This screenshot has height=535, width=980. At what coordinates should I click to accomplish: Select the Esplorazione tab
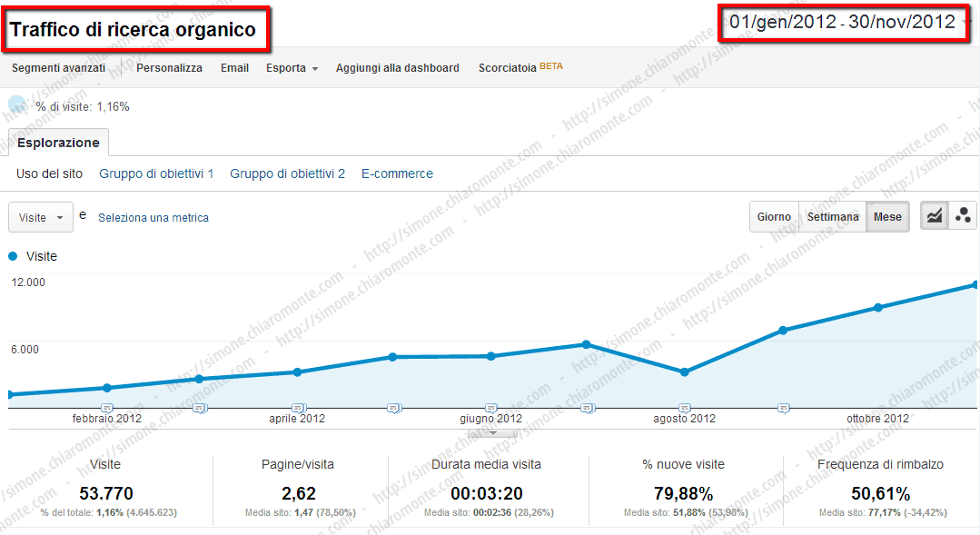(58, 143)
